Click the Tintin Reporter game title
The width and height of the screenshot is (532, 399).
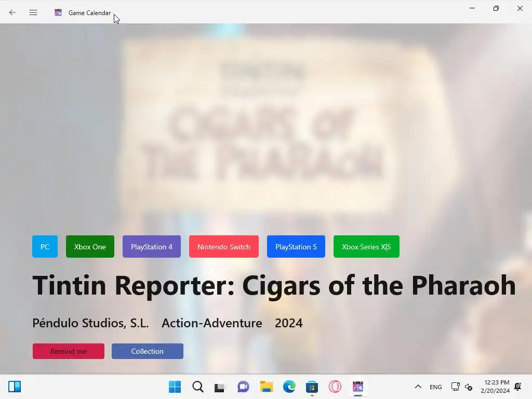(274, 286)
